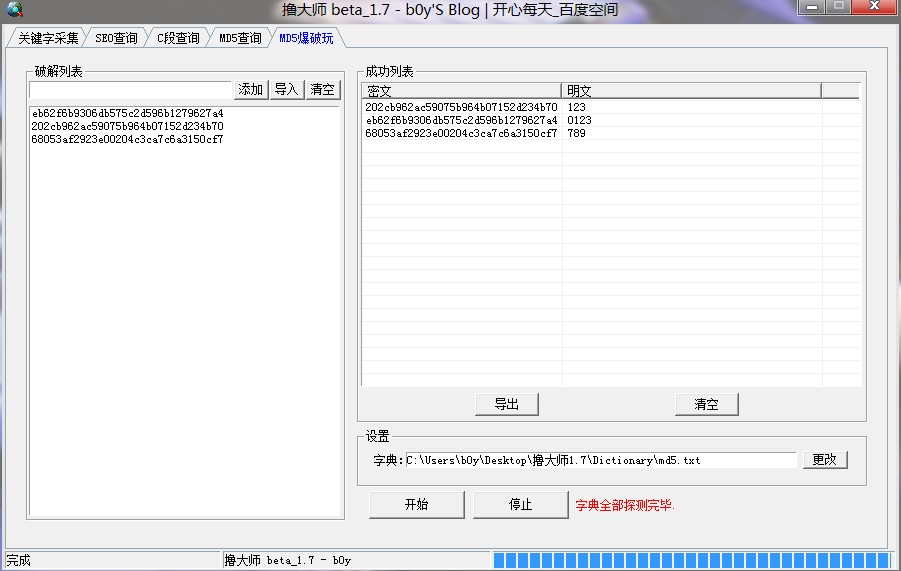This screenshot has height=571, width=901.
Task: Minimize the 撸大师 window
Action: click(813, 7)
